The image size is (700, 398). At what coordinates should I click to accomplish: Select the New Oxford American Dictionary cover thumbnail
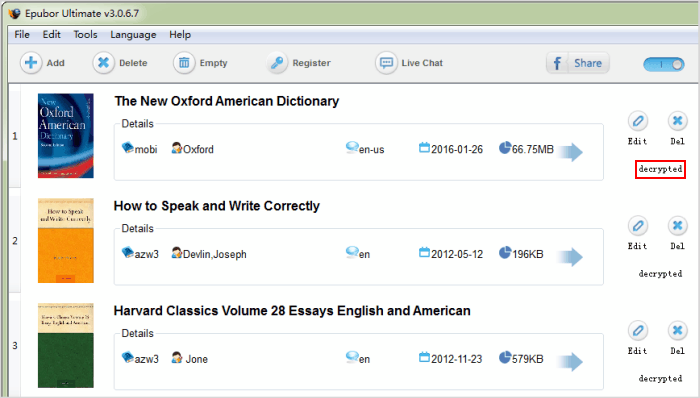[x=66, y=136]
